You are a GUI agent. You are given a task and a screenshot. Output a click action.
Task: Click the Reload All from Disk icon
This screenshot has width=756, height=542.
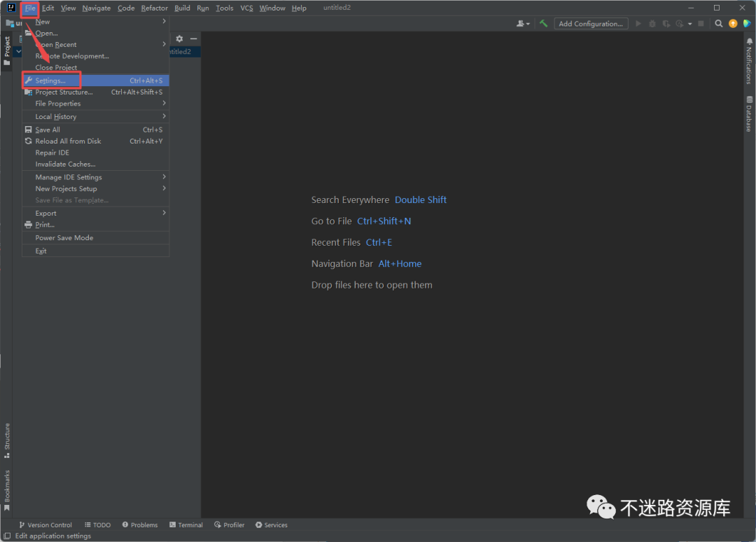click(x=29, y=141)
